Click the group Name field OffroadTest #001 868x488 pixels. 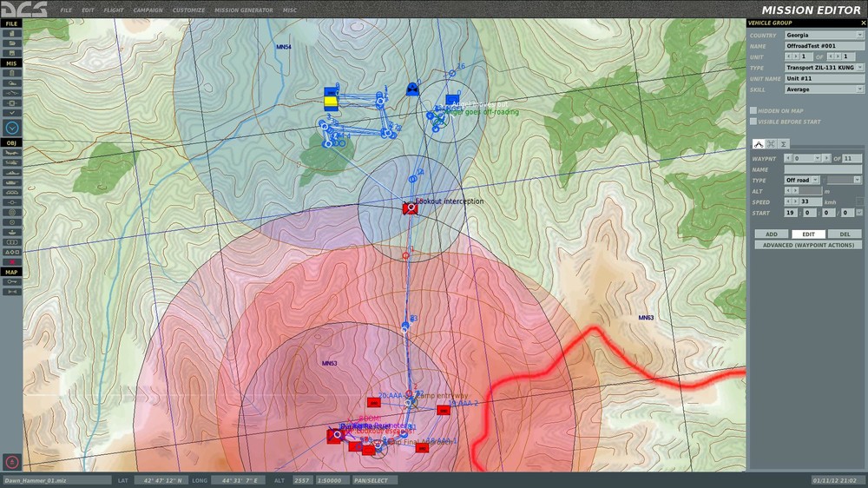[x=824, y=46]
